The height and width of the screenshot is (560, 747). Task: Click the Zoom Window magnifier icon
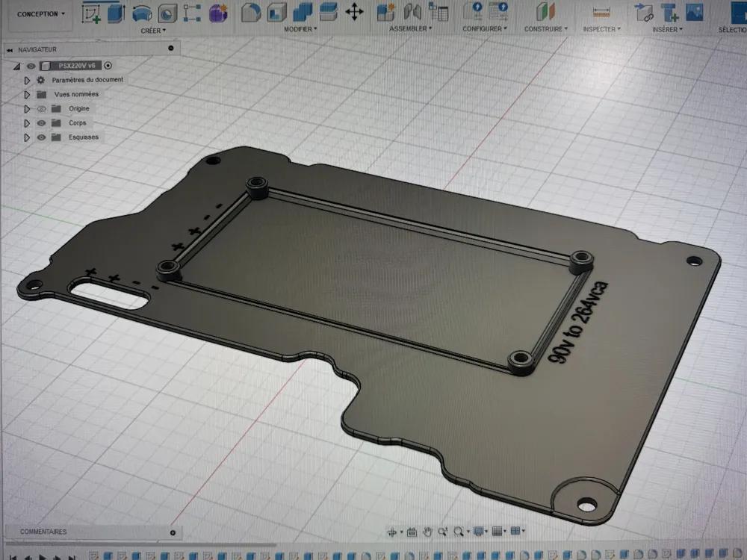point(459,531)
